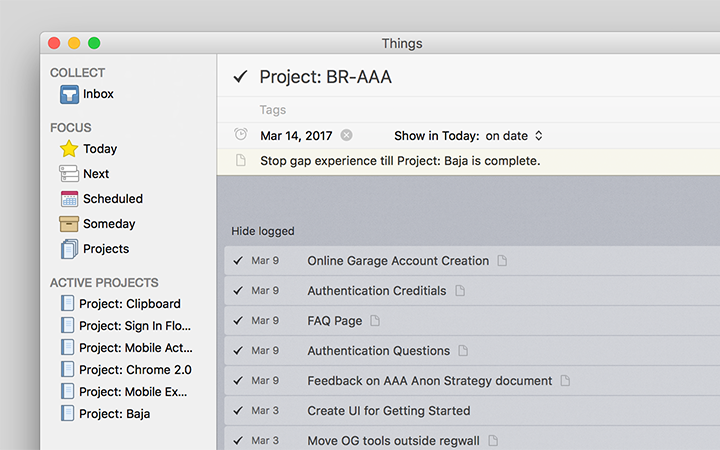Click Mar 9 date on FAQ Page row

pyautogui.click(x=265, y=321)
